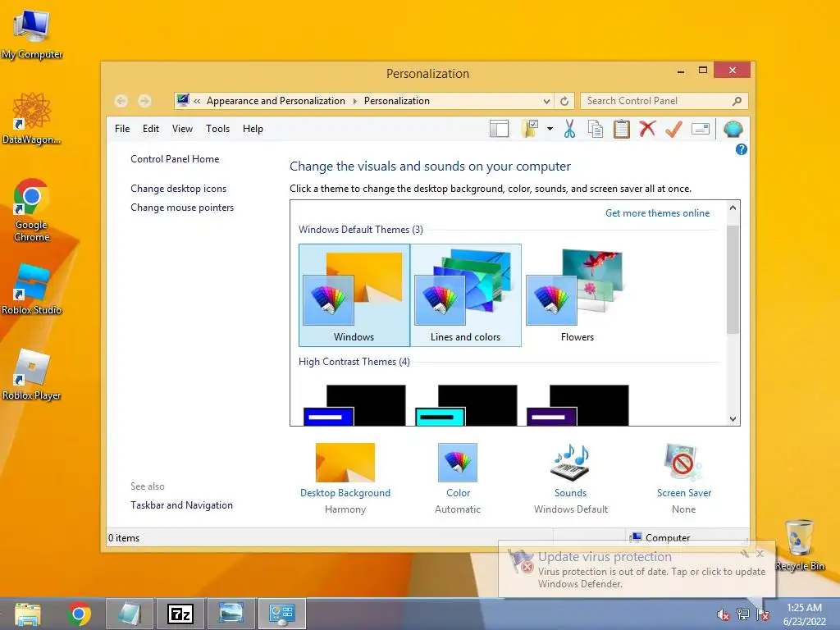This screenshot has width=840, height=630.
Task: Open Chrome from the taskbar
Action: [x=79, y=614]
